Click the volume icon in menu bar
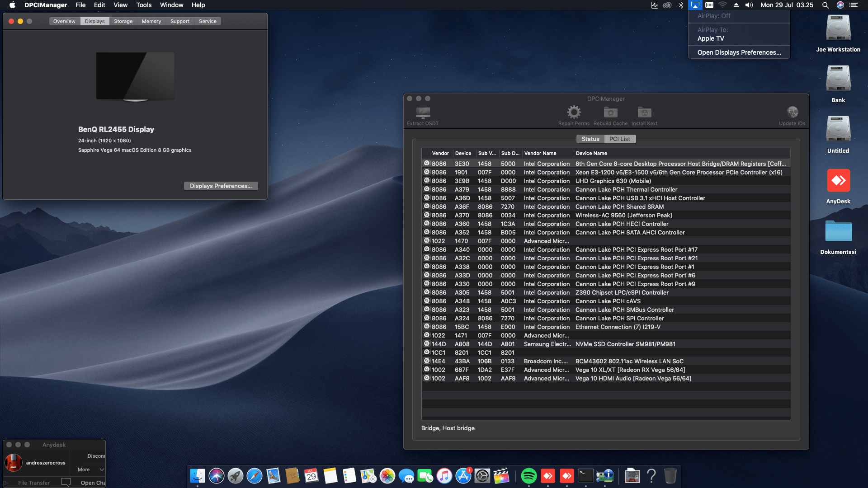 pos(749,5)
